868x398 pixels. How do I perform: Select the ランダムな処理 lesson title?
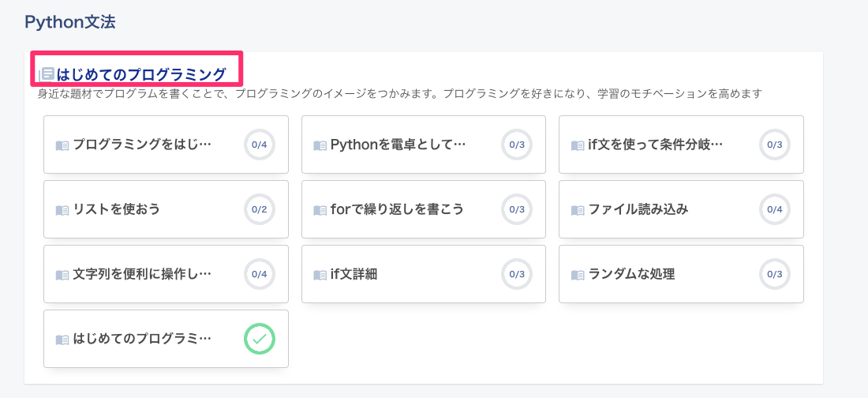[631, 274]
